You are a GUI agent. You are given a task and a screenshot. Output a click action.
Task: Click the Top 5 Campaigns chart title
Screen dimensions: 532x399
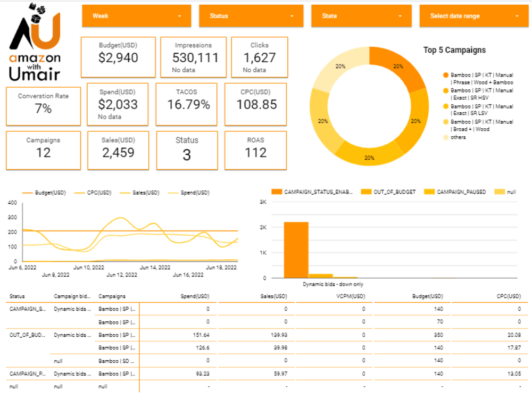454,50
